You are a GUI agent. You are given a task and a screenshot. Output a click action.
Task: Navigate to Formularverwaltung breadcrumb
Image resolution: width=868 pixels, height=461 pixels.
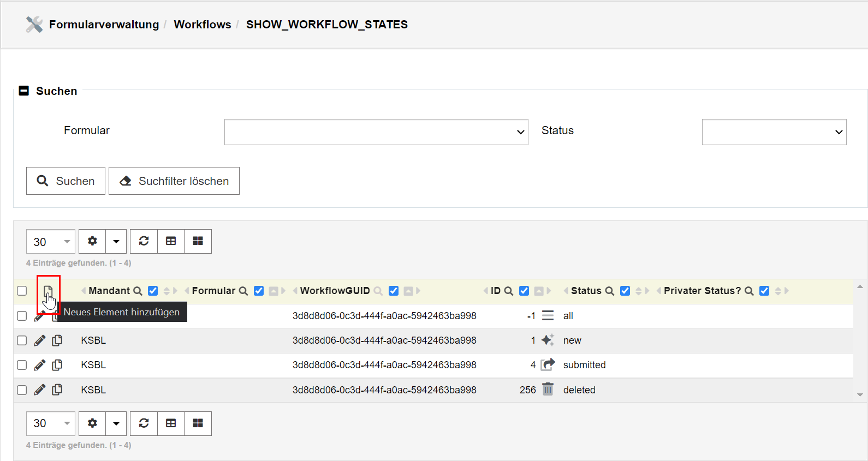(104, 25)
